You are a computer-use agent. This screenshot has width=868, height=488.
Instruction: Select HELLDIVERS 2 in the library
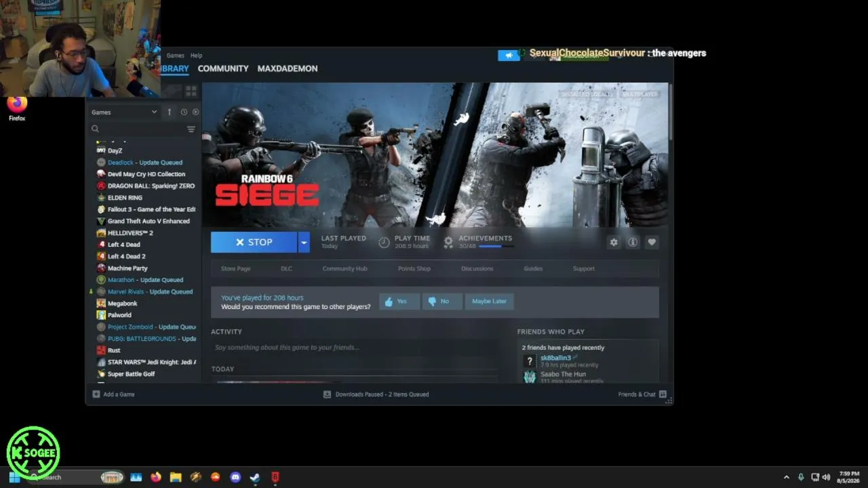130,233
